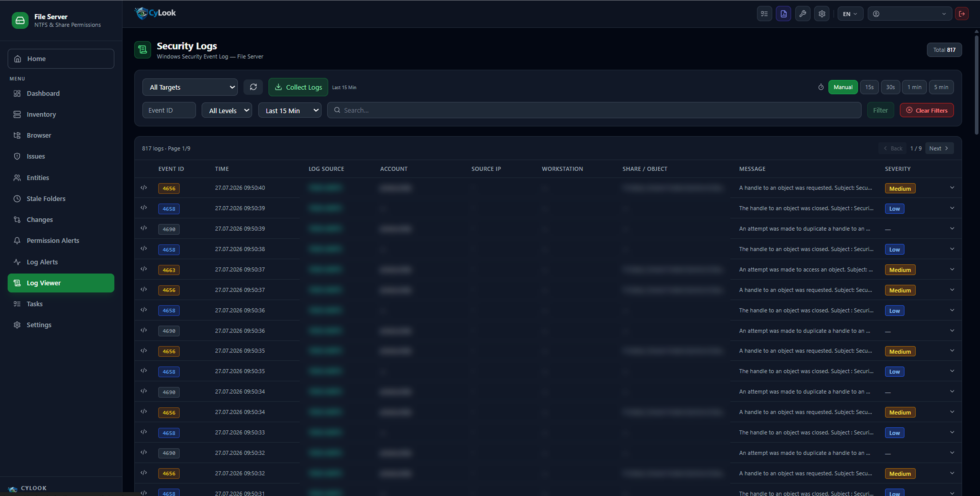Screen dimensions: 980x496
Task: Expand the 4690 row at 09:50:34
Action: tap(952, 391)
